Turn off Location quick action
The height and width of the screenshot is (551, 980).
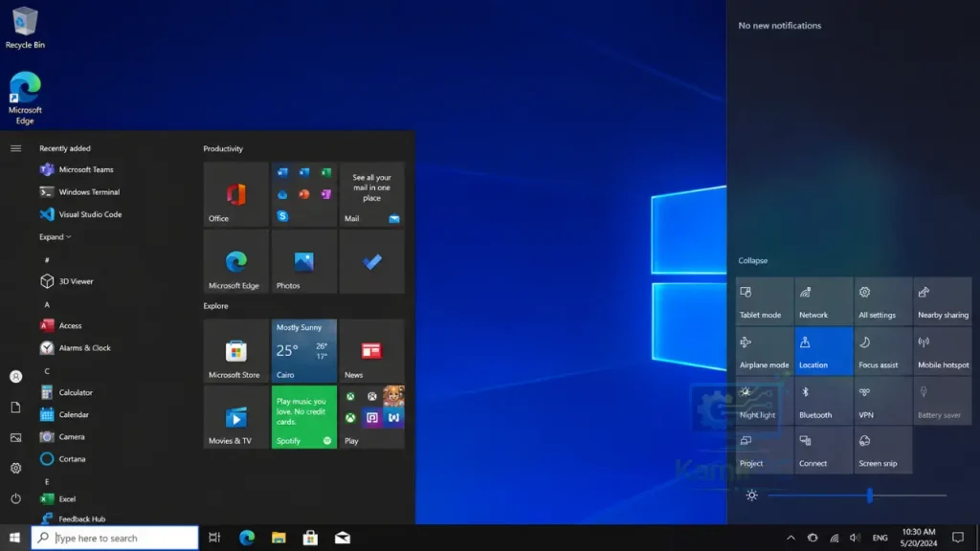(824, 352)
